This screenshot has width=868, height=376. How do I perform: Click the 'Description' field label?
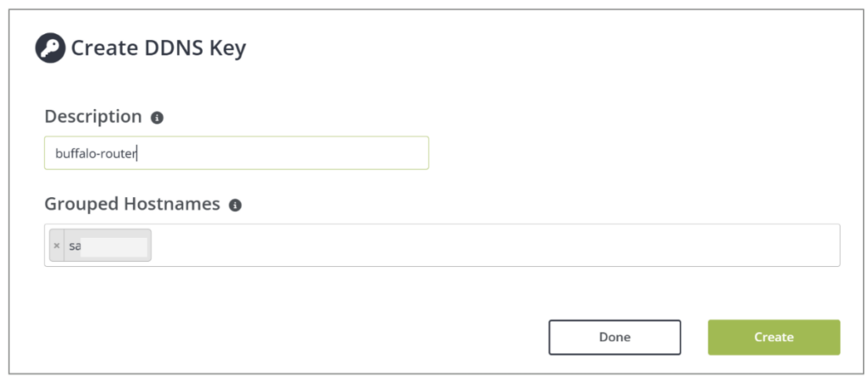[x=93, y=117]
